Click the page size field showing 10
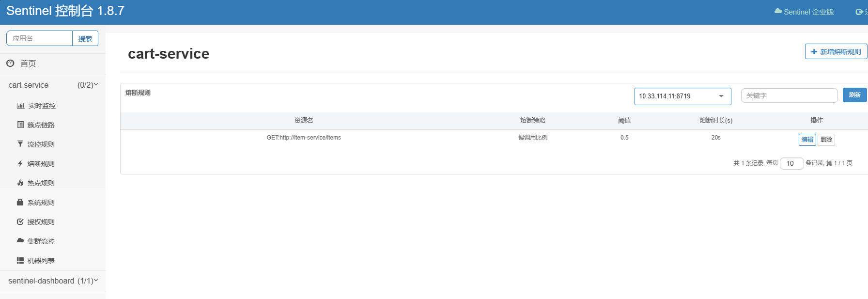This screenshot has width=868, height=299. [791, 163]
